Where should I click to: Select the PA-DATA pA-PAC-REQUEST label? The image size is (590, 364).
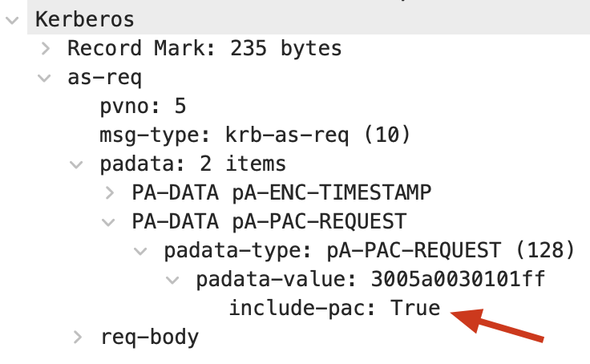269,221
